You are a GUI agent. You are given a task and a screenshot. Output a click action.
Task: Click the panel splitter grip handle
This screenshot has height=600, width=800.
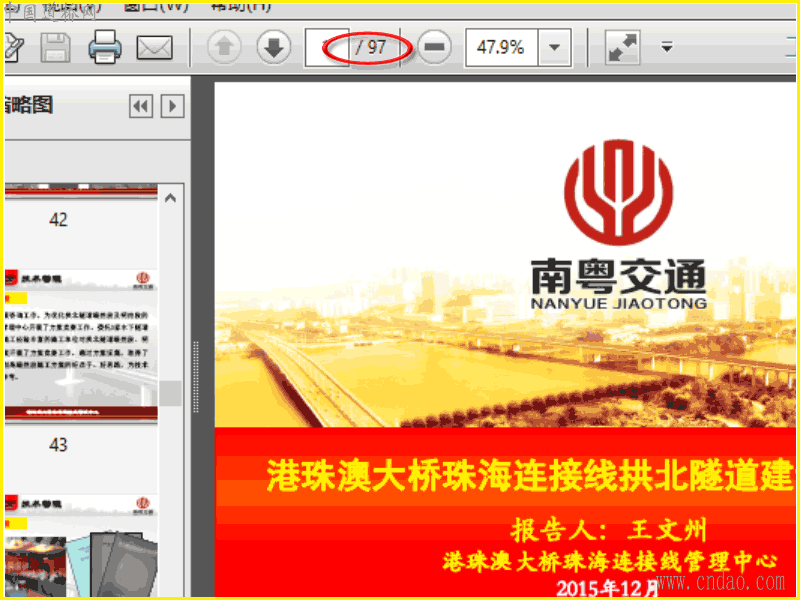tap(196, 377)
